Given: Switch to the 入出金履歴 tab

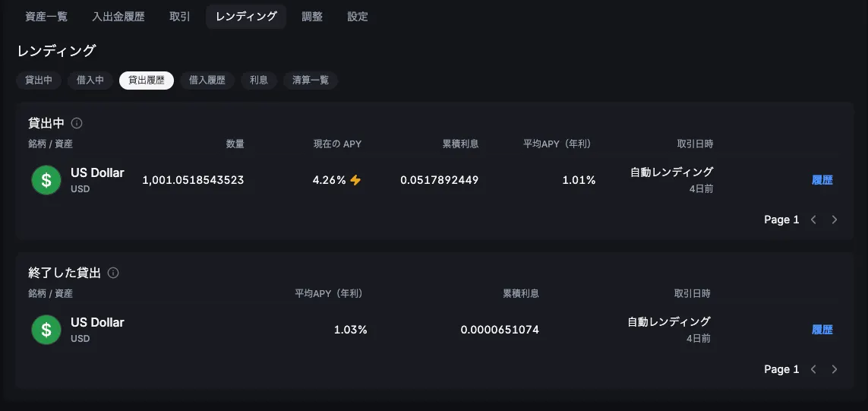Looking at the screenshot, I should (118, 17).
